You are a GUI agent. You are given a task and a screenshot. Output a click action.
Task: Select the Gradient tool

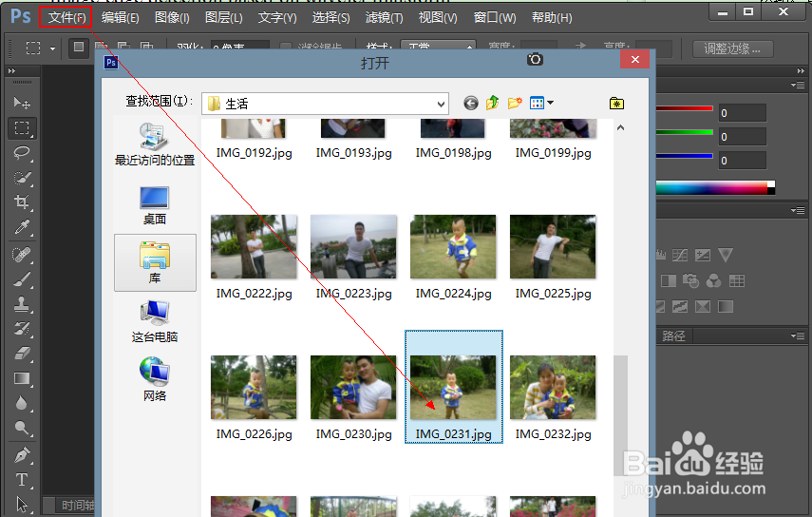(22, 378)
